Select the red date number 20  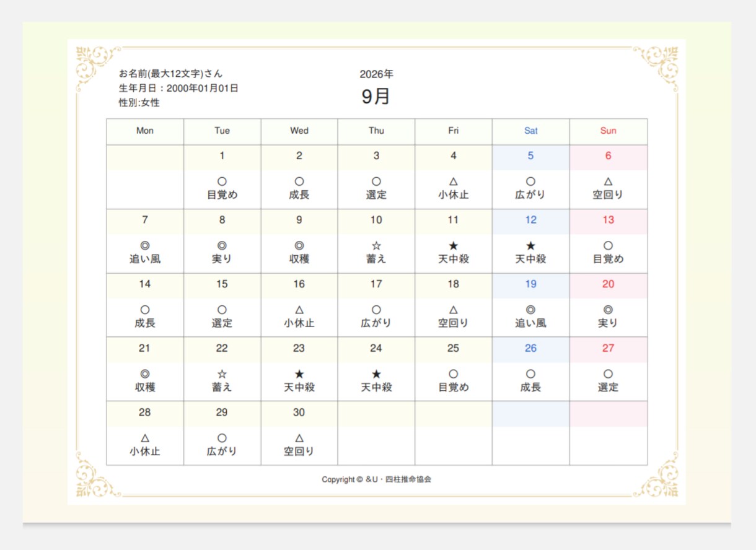click(608, 284)
